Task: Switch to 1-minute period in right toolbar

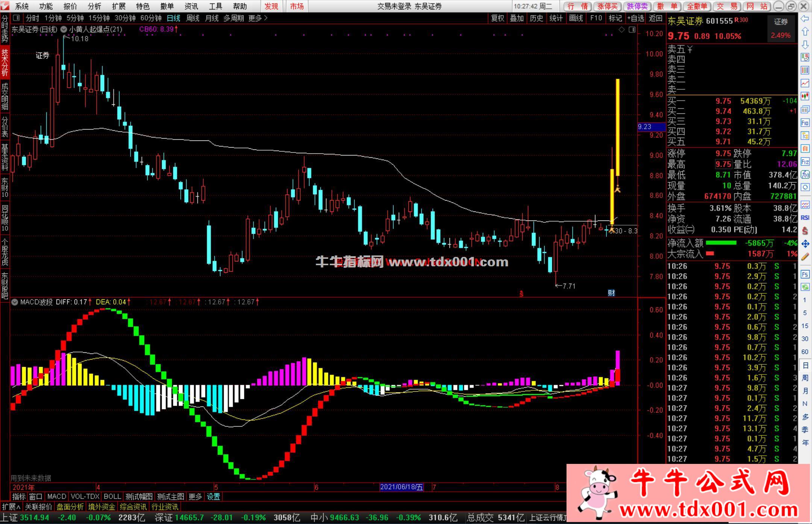Action: [x=805, y=300]
